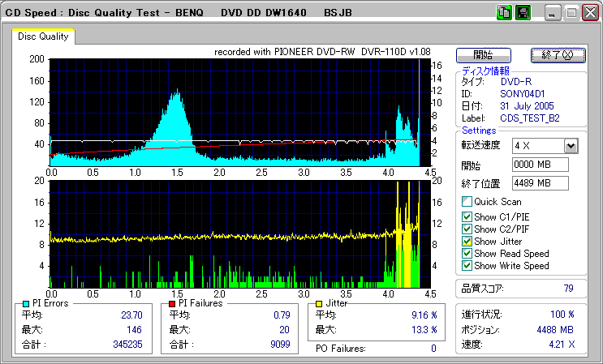Uncheck Show Write Speed option
Viewport: 603px width, 364px height.
(x=467, y=265)
